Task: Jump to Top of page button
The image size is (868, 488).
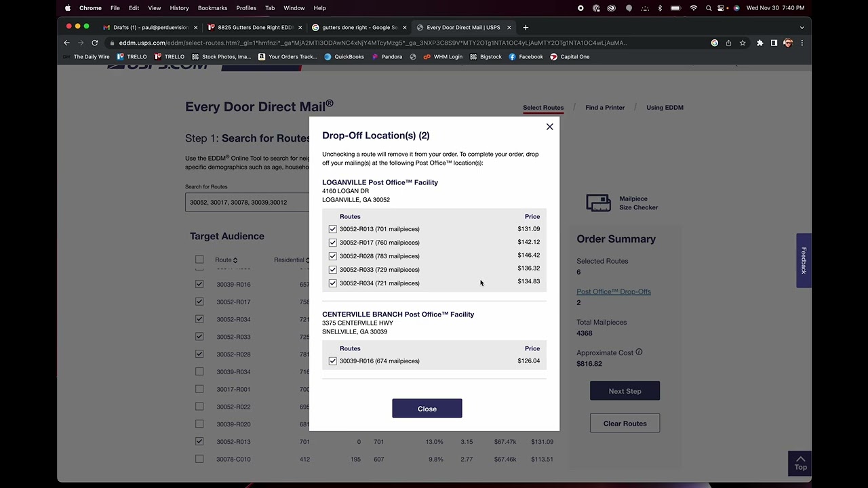Action: 800,463
